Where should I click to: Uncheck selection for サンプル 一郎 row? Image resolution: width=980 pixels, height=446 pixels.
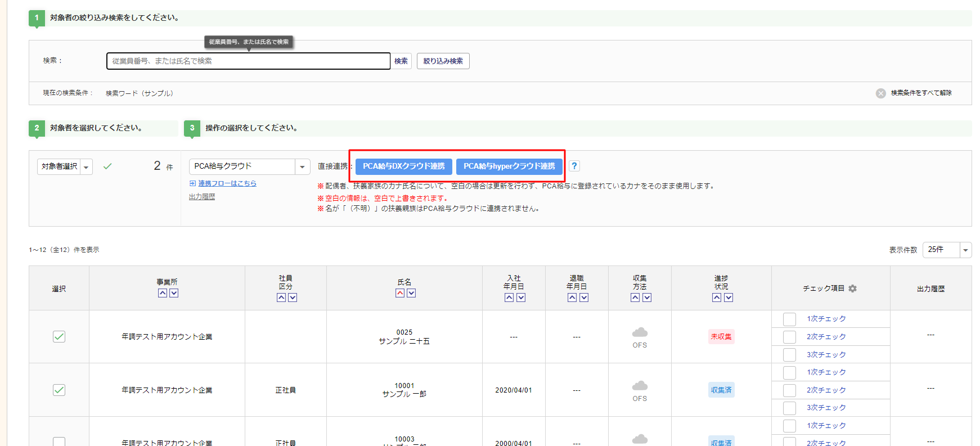(59, 390)
